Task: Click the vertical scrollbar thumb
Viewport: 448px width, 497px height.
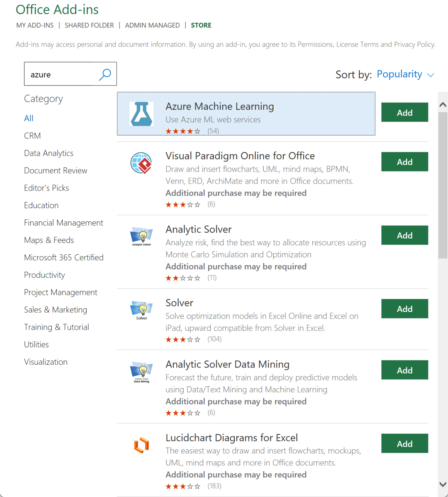Action: (x=443, y=184)
